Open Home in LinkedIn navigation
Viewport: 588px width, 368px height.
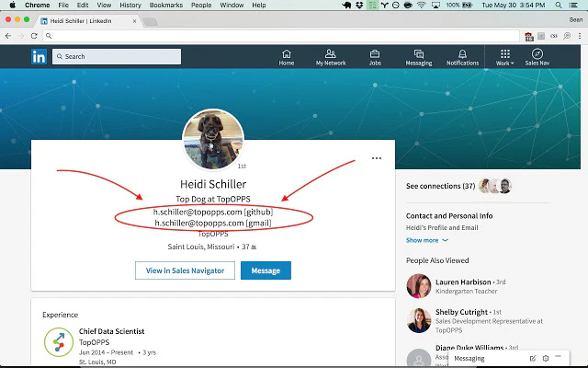click(287, 57)
